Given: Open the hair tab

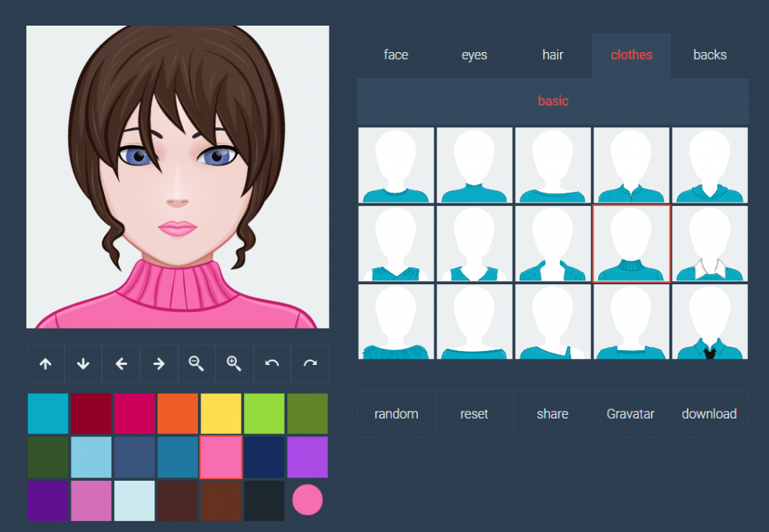Looking at the screenshot, I should (552, 55).
